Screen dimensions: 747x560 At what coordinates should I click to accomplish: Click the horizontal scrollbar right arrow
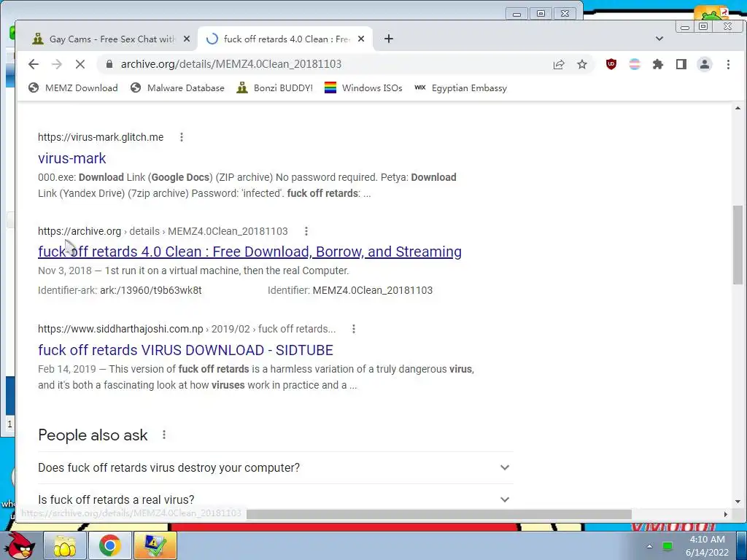click(726, 514)
